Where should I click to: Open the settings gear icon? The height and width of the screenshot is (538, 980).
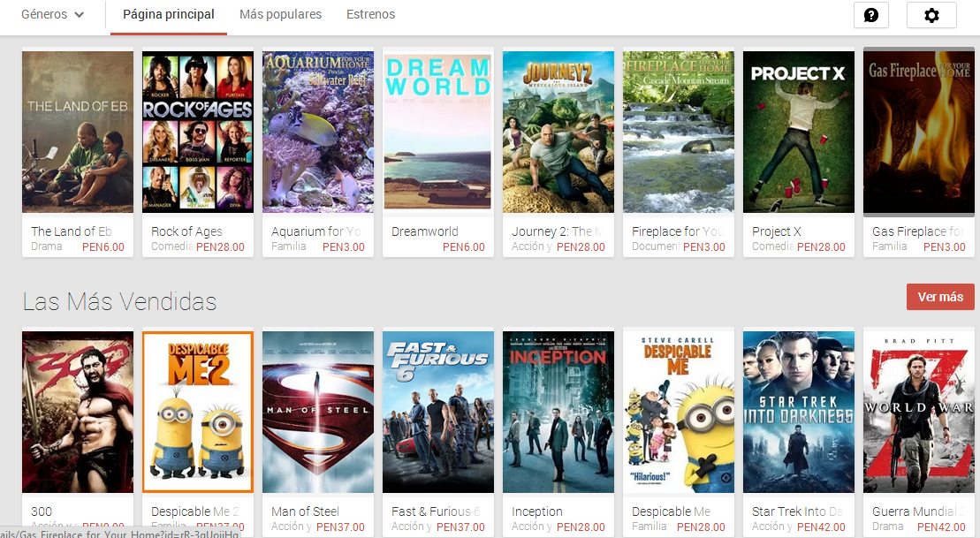931,15
